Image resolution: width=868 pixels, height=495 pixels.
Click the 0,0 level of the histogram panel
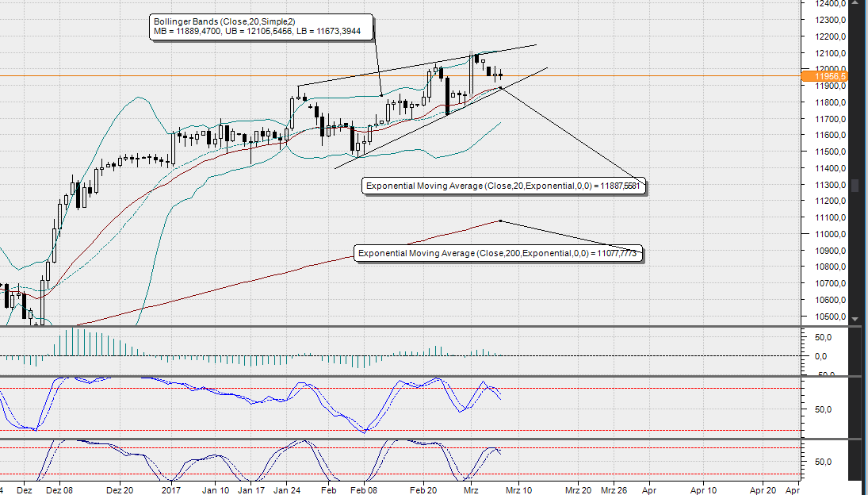821,356
